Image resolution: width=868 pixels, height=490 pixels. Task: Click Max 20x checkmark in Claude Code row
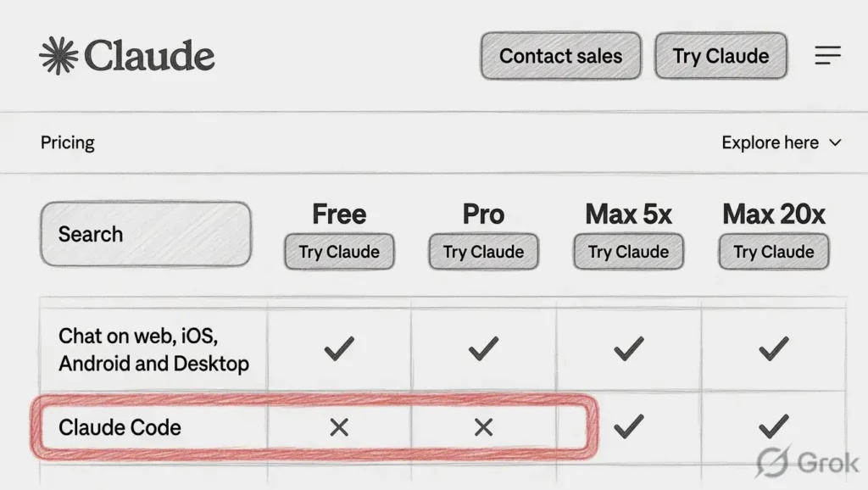tap(773, 426)
